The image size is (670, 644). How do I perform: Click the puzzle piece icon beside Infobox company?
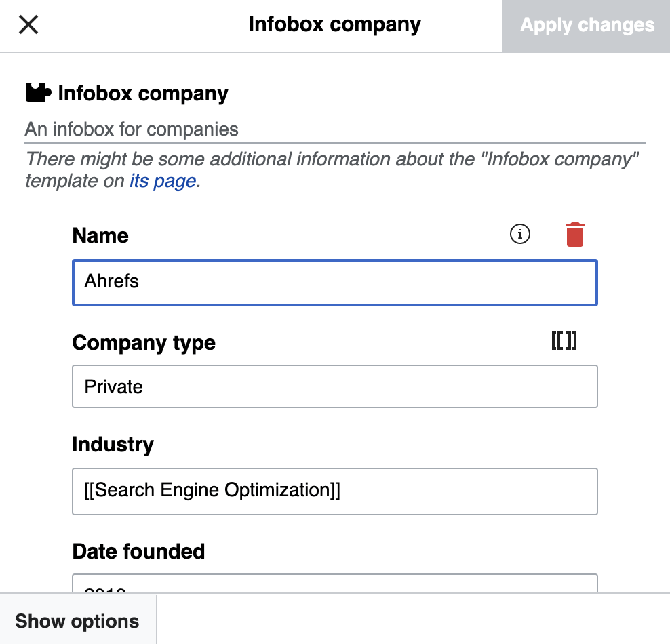coord(36,92)
